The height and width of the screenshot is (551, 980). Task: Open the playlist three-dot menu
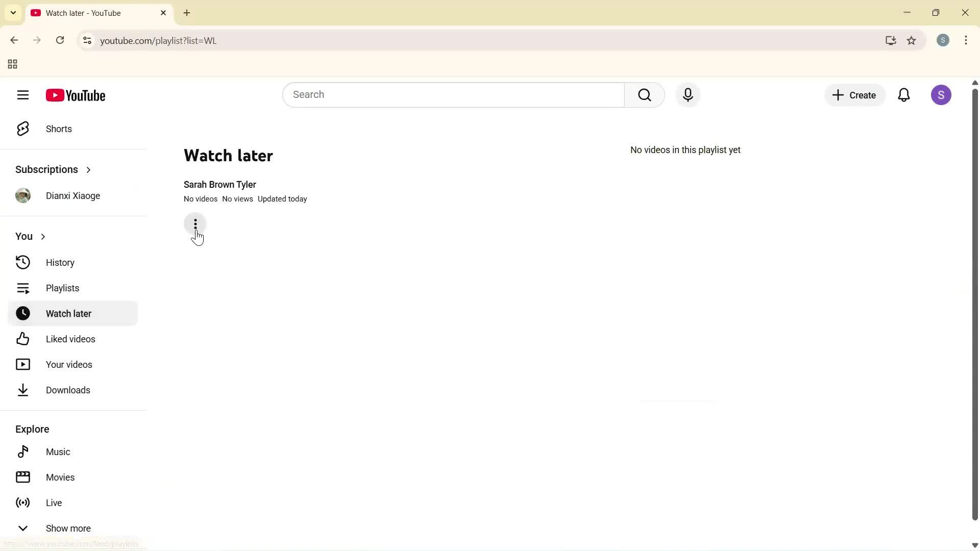click(195, 224)
